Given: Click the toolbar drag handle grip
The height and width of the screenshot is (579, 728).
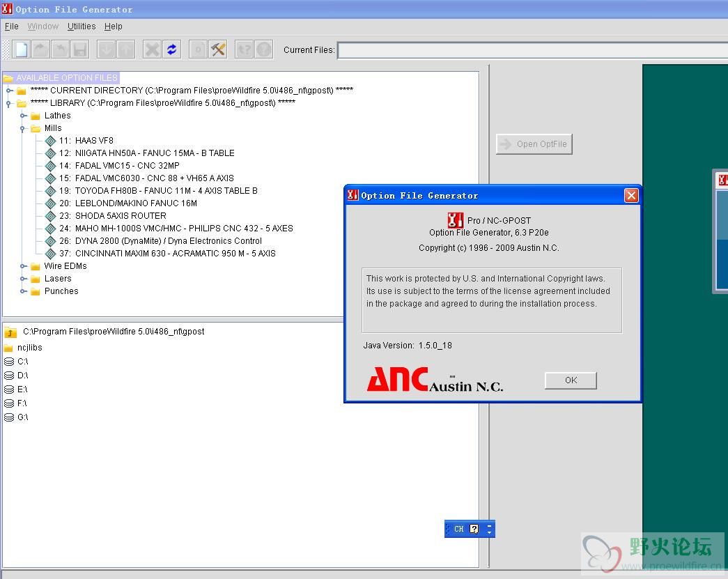Looking at the screenshot, I should click(x=6, y=49).
